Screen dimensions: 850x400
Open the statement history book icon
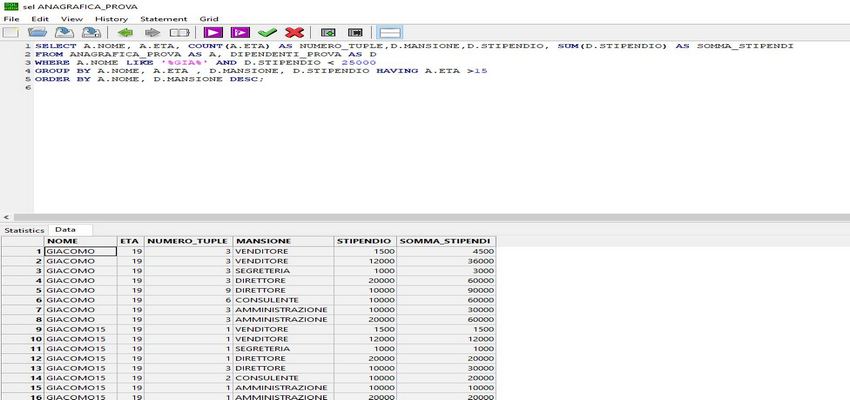(179, 33)
